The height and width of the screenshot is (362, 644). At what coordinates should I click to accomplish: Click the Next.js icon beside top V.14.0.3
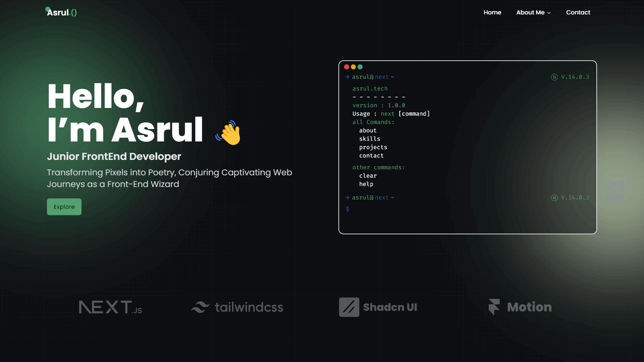point(554,77)
